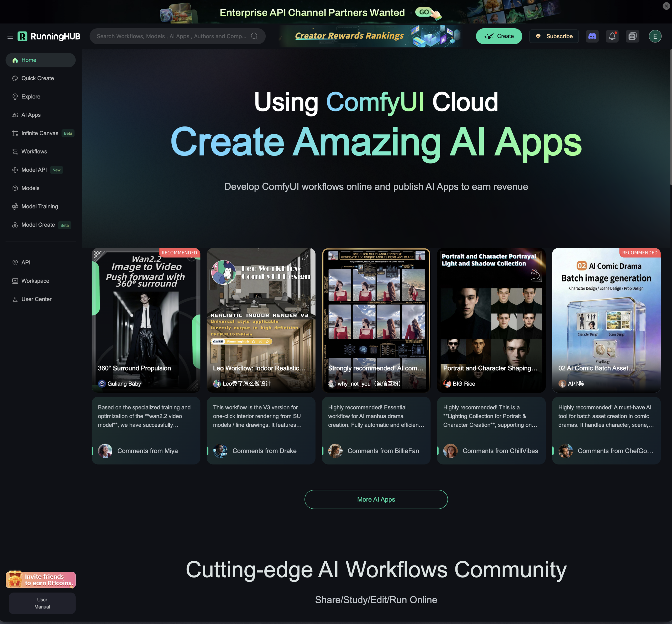Open AI Apps in sidebar
The height and width of the screenshot is (624, 672).
click(40, 115)
